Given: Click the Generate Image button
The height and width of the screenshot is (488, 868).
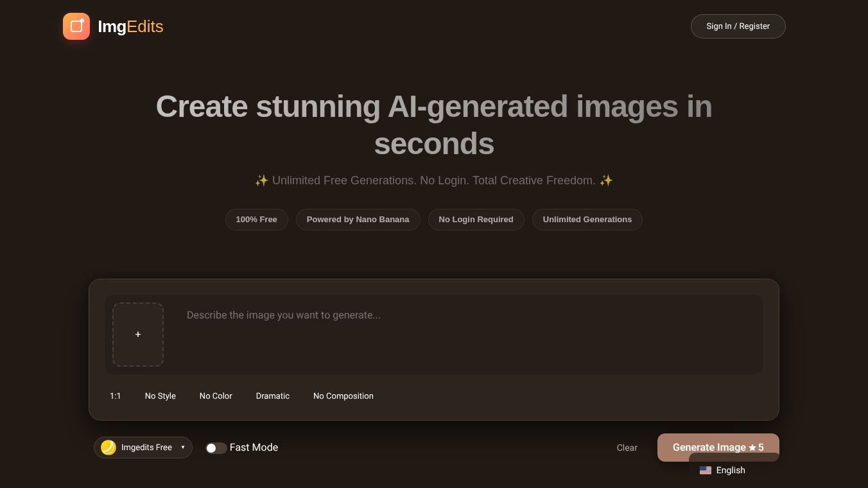Looking at the screenshot, I should pyautogui.click(x=718, y=447).
